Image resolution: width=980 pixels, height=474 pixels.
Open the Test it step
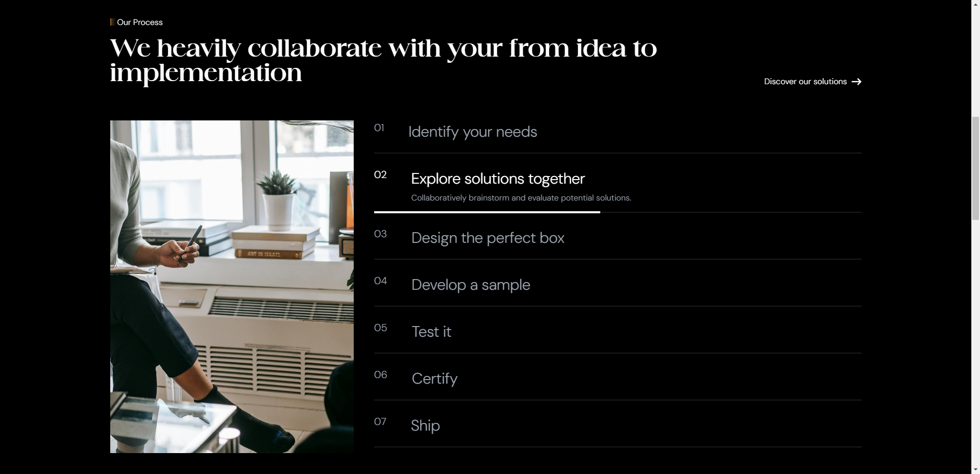click(431, 332)
